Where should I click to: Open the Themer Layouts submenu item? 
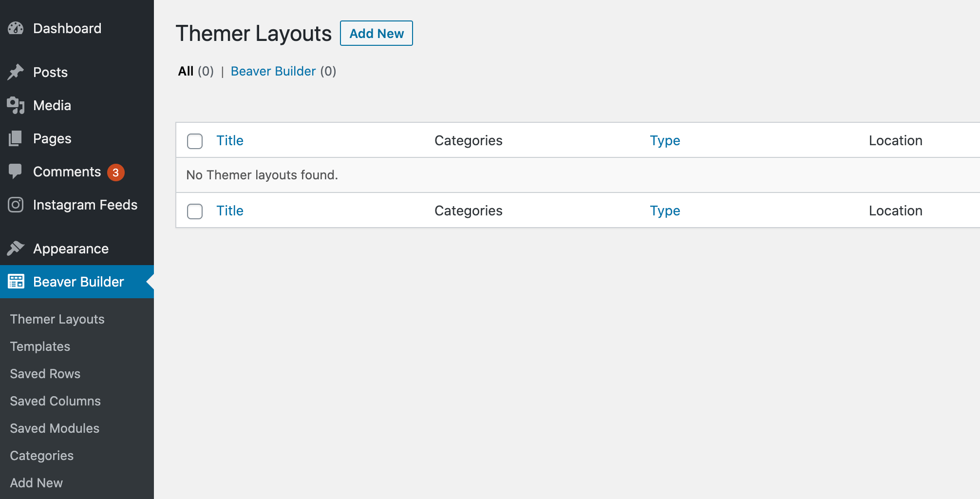click(x=57, y=319)
